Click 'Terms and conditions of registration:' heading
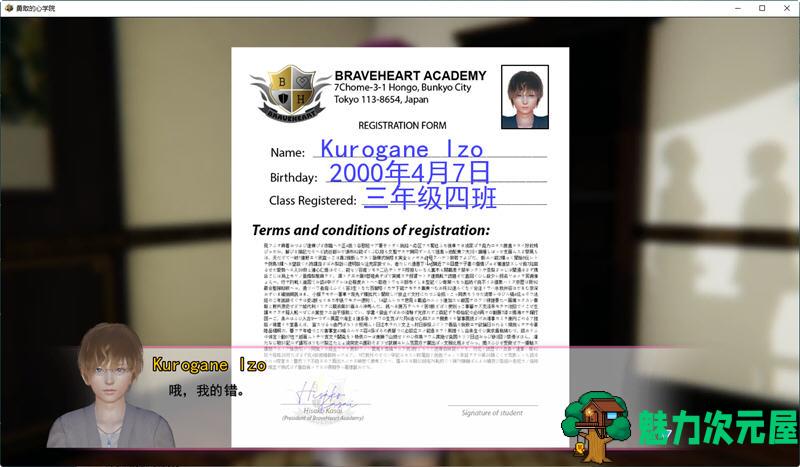This screenshot has width=800, height=467. pyautogui.click(x=371, y=230)
